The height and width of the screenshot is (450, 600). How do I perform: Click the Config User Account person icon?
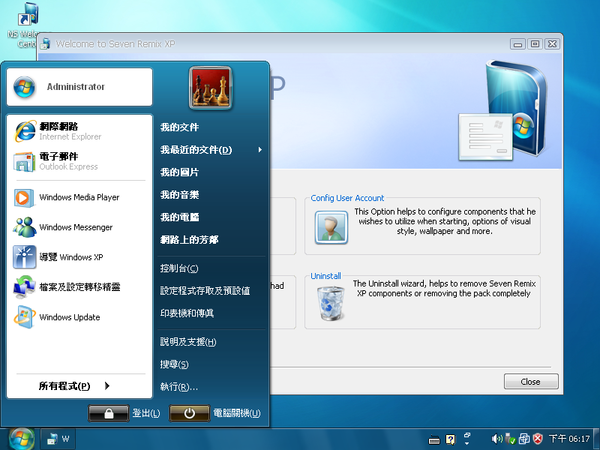point(331,227)
